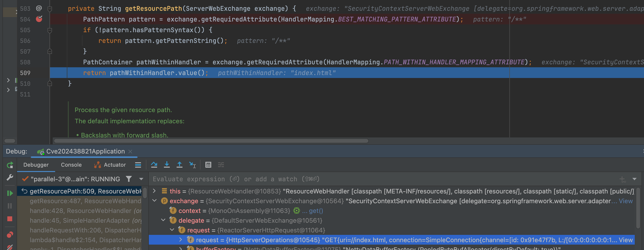The height and width of the screenshot is (250, 644).
Task: Click the Step Over debugger icon
Action: pos(154,165)
